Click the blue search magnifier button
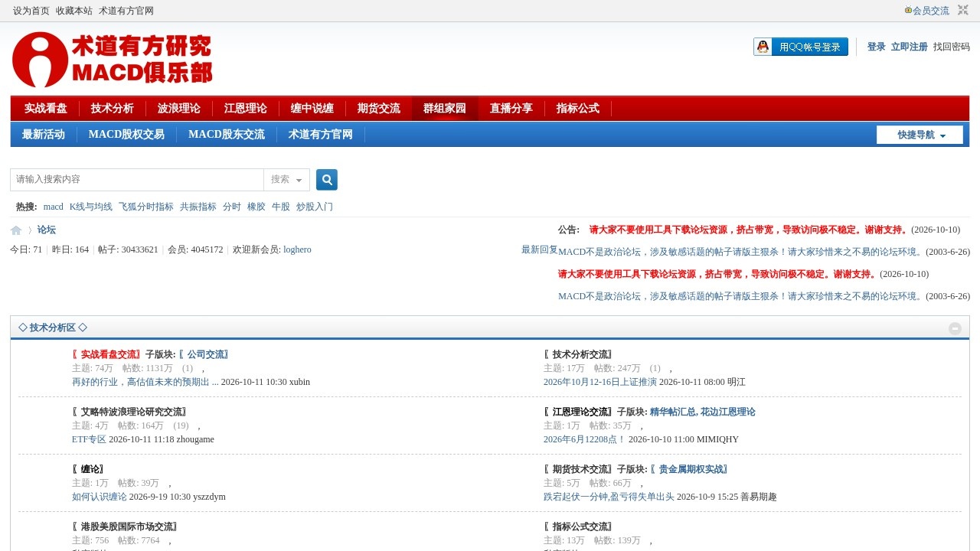The width and height of the screenshot is (980, 551). (x=327, y=180)
